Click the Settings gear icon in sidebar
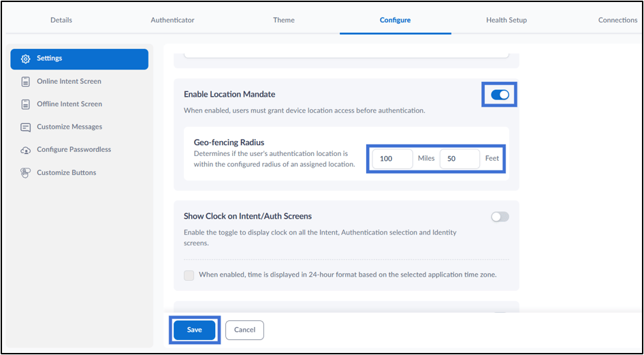This screenshot has height=355, width=644. pos(25,59)
